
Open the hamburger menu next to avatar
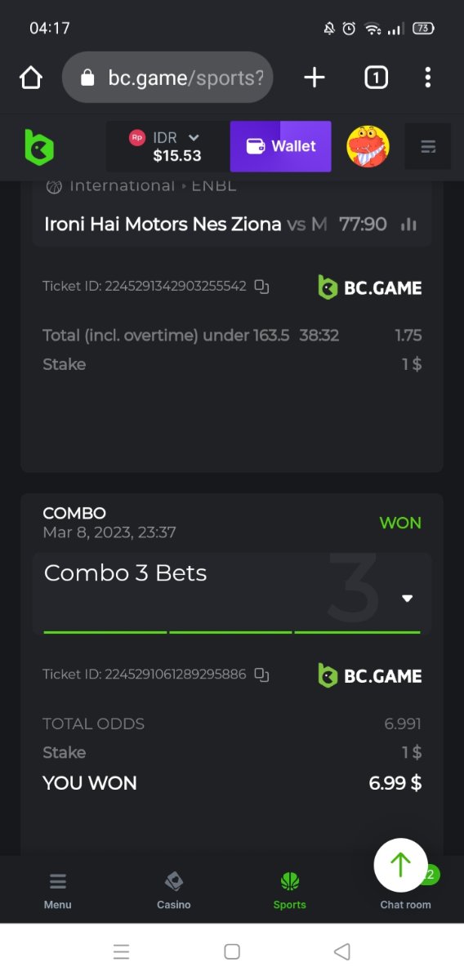tap(428, 147)
